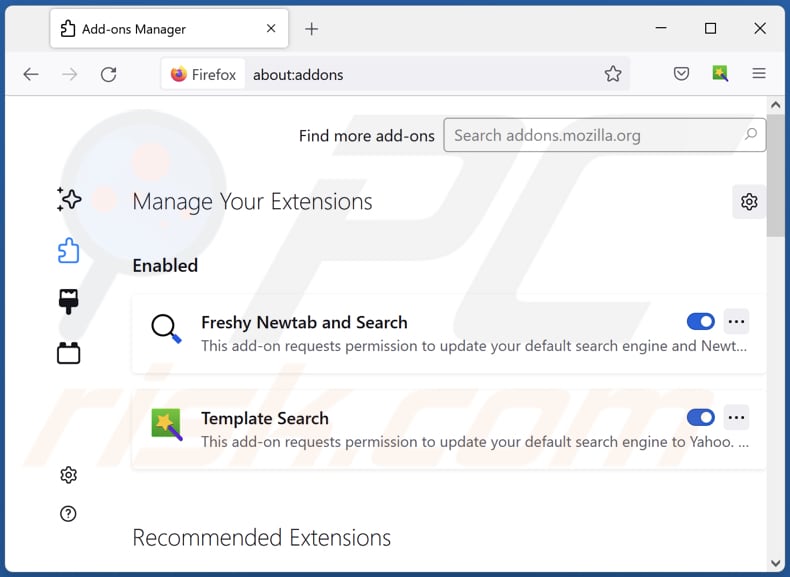
Task: Select the Extensions puzzle-piece sidebar icon
Action: click(69, 250)
